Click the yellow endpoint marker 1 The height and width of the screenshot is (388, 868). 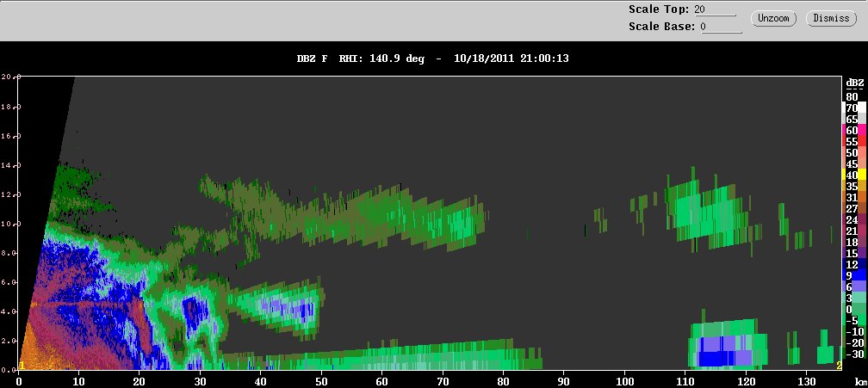22,366
